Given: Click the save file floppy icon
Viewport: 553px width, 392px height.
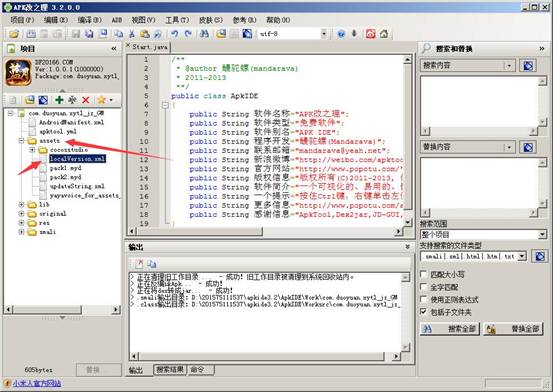Looking at the screenshot, I should [75, 34].
